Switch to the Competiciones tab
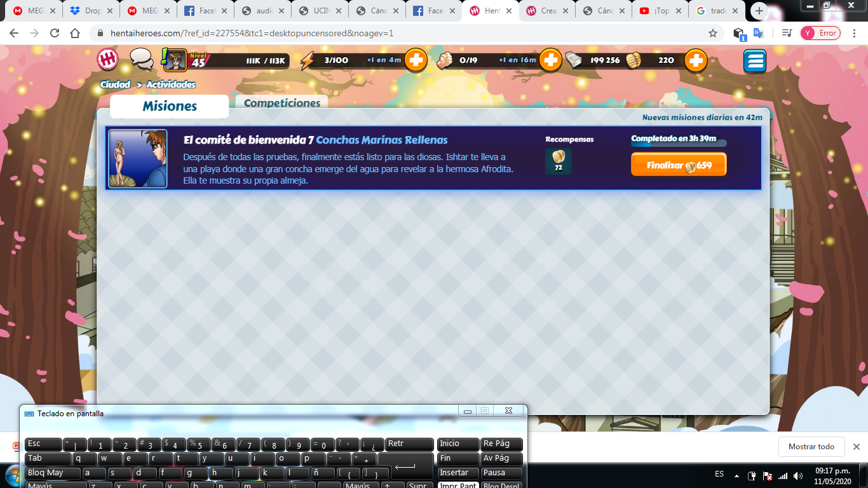This screenshot has width=868, height=488. point(282,103)
